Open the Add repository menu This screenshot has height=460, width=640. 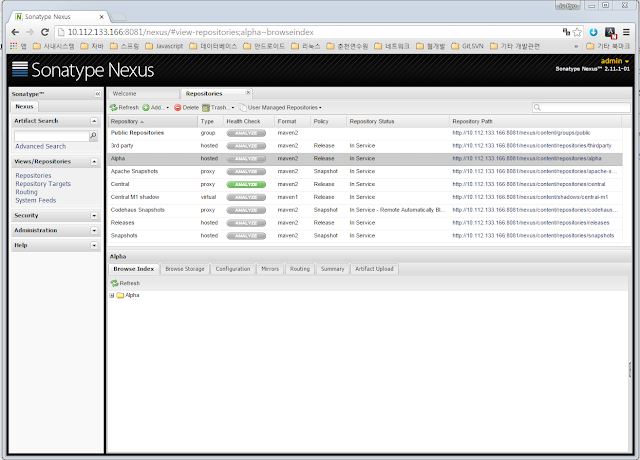pyautogui.click(x=156, y=107)
